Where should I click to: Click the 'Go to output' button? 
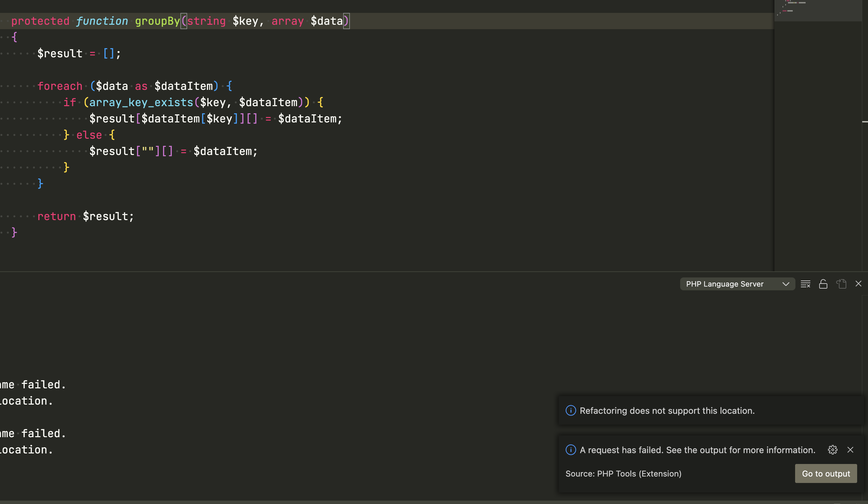826,474
